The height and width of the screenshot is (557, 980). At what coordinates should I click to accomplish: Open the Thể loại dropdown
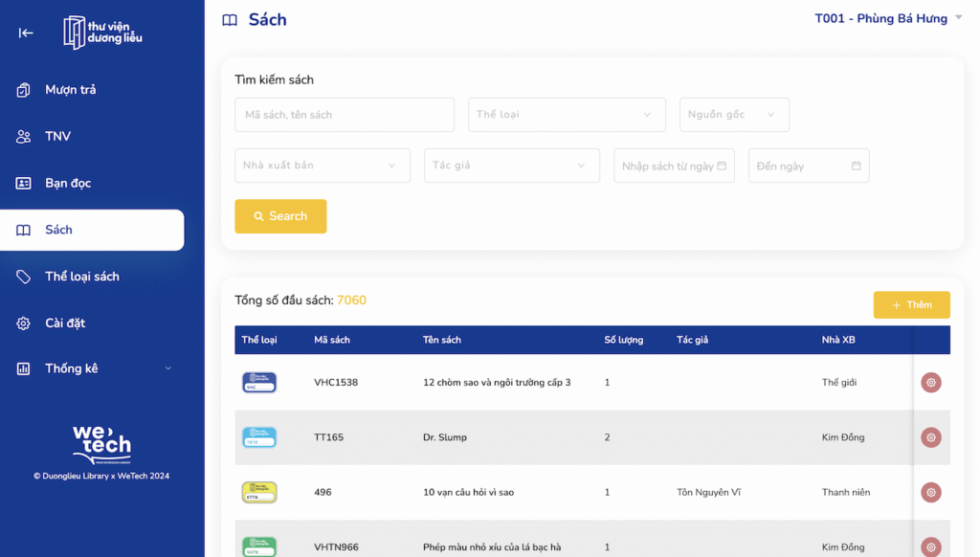click(567, 115)
